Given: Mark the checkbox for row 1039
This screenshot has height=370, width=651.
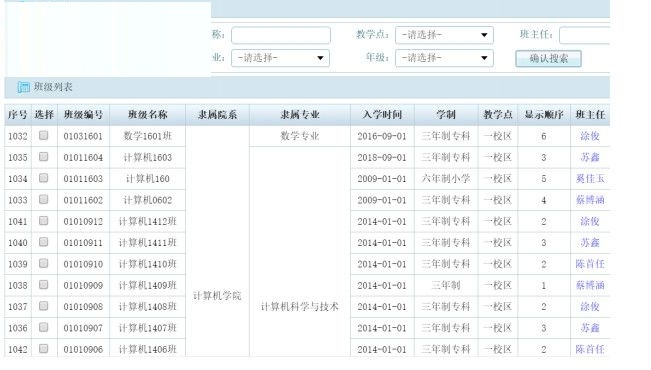Looking at the screenshot, I should (x=44, y=263).
